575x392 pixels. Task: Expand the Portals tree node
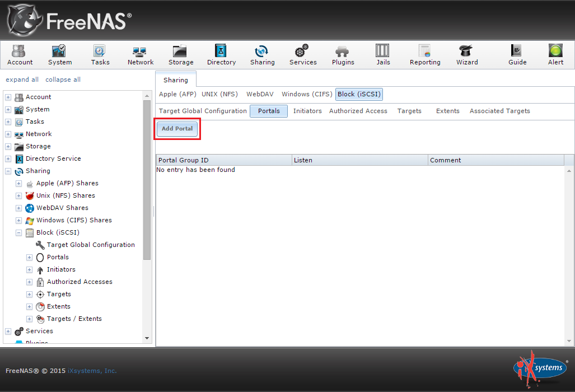tap(30, 258)
